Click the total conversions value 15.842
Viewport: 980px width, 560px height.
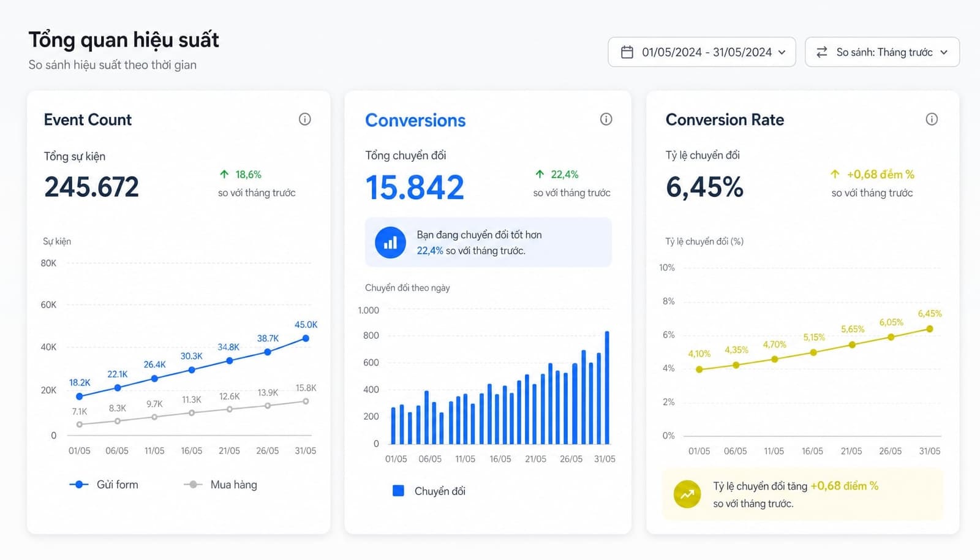pyautogui.click(x=415, y=187)
